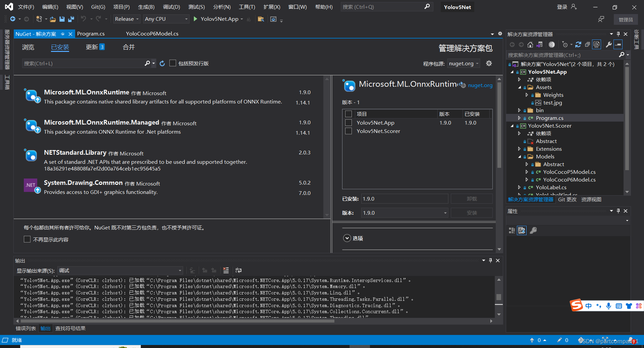This screenshot has height=348, width=644.
Task: Click the 登录 sign-in link
Action: (x=562, y=7)
